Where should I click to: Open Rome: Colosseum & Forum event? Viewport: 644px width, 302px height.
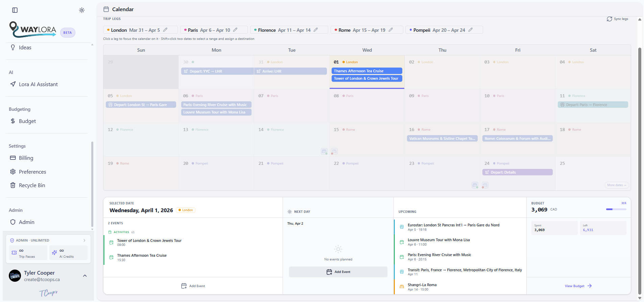[x=518, y=139]
